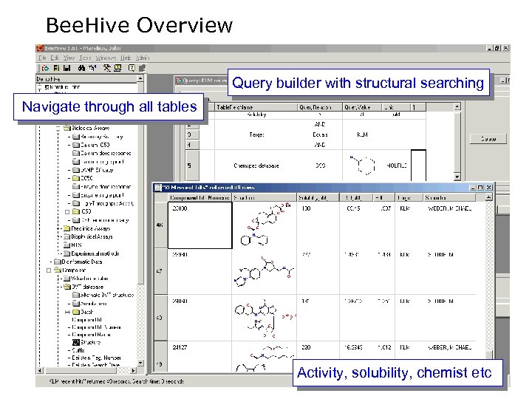Click the first toolbar icon with circular arrow
The height and width of the screenshot is (399, 532).
45,68
